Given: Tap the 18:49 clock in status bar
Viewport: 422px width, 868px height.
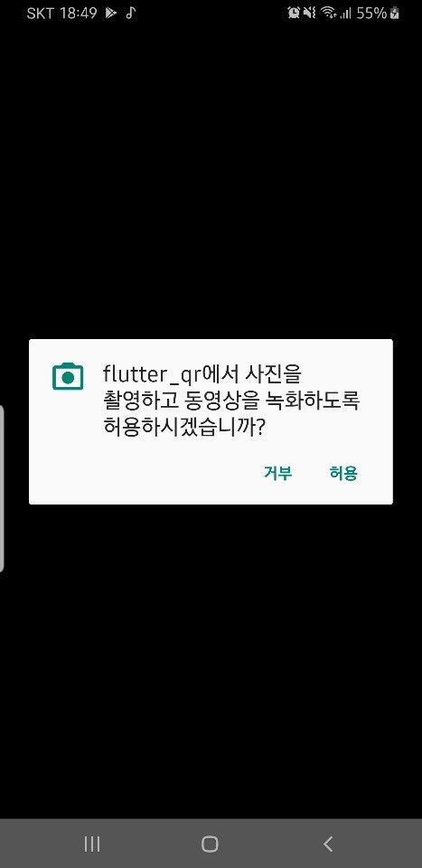Looking at the screenshot, I should 80,14.
